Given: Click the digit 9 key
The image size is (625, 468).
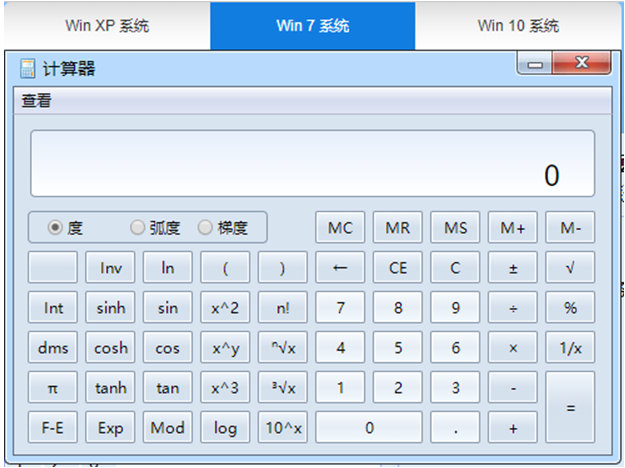Looking at the screenshot, I should 455,307.
